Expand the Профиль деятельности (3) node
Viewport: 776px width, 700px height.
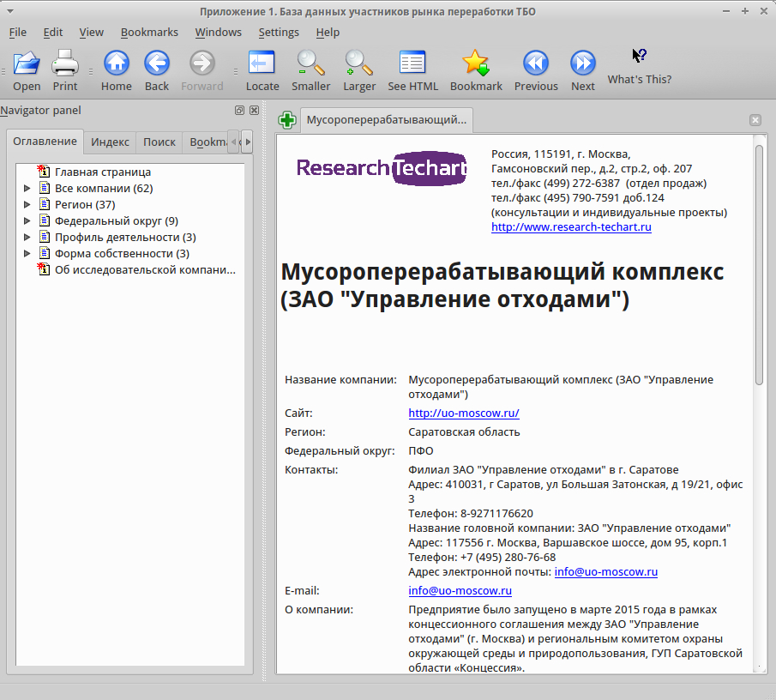click(27, 237)
